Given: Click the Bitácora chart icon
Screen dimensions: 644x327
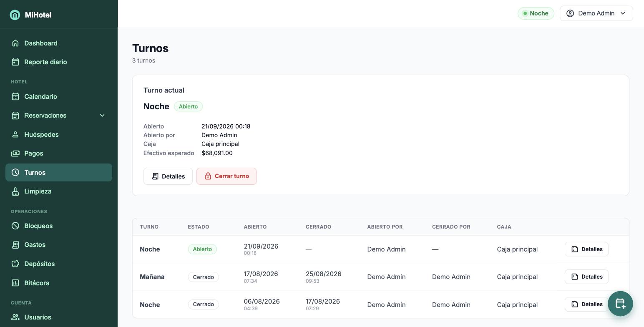Looking at the screenshot, I should coord(15,283).
